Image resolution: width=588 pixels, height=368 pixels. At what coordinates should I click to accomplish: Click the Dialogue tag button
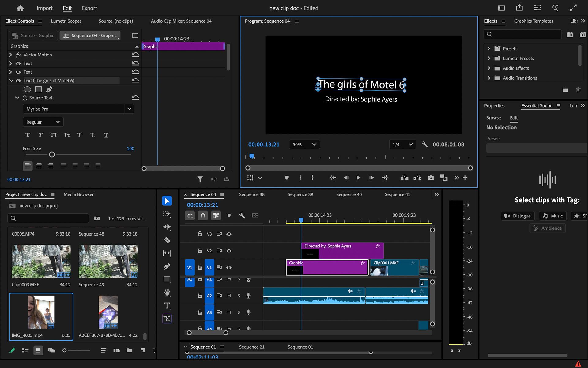tap(518, 216)
